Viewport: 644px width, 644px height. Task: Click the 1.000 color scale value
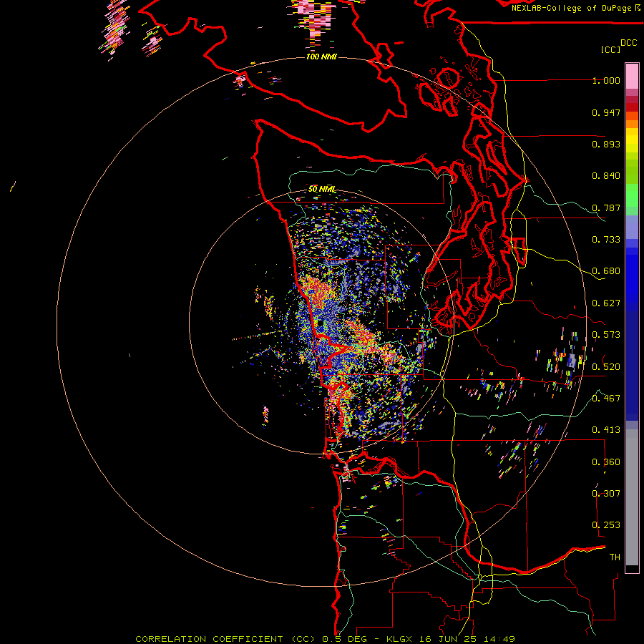click(x=606, y=81)
